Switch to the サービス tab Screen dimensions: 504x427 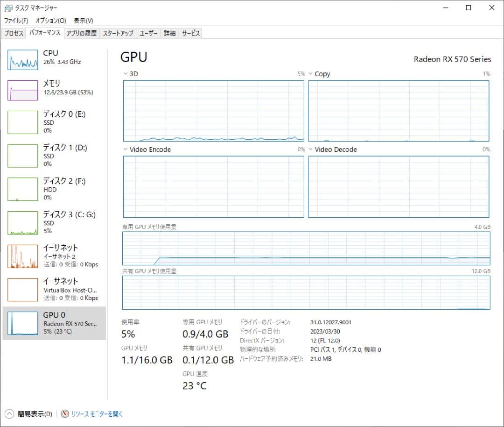191,33
